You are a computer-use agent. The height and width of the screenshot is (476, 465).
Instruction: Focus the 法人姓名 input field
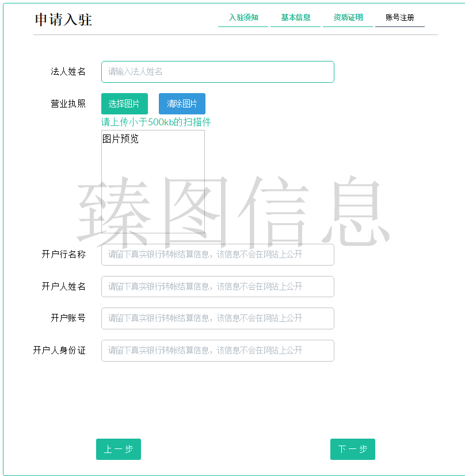point(218,72)
